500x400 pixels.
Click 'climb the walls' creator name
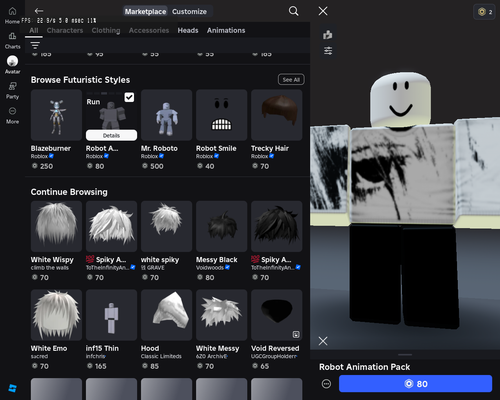[50, 268]
